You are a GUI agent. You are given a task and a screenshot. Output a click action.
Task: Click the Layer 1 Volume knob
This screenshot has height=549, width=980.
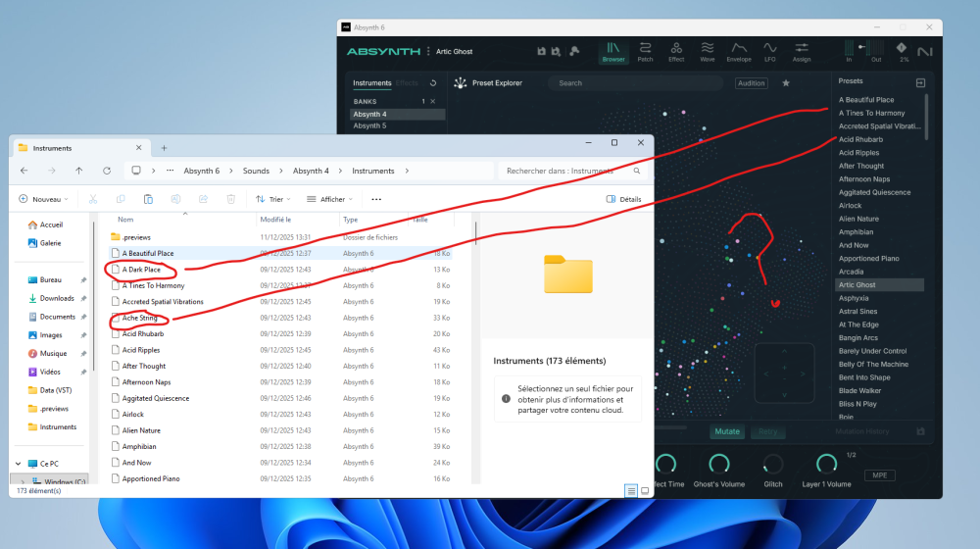tap(826, 464)
